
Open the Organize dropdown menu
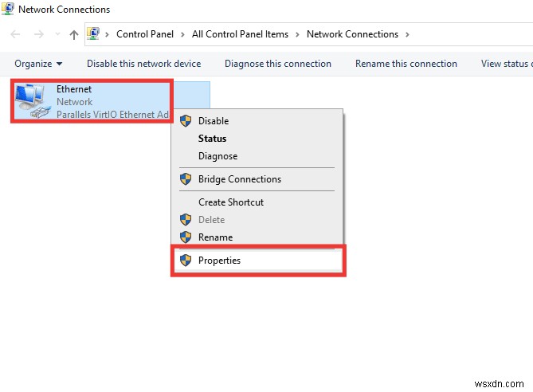coord(38,64)
